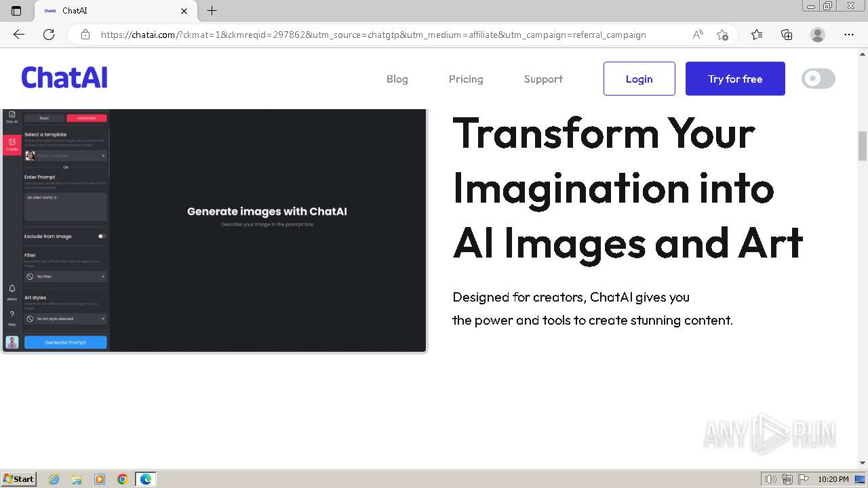Image resolution: width=868 pixels, height=488 pixels.
Task: Open the Favorites list
Action: point(757,35)
